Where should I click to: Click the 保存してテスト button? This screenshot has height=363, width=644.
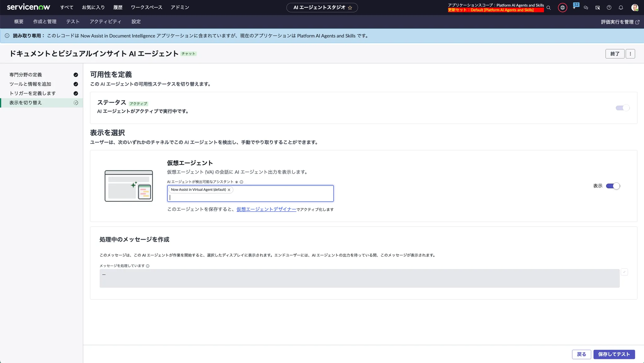click(614, 354)
